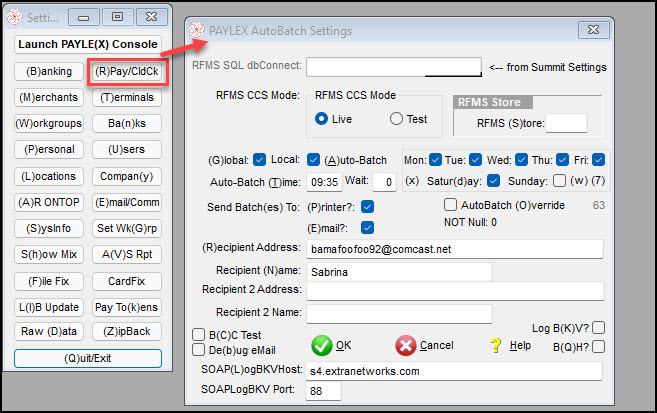Enable the Debug eMail checkbox
The height and width of the screenshot is (413, 657).
(x=199, y=350)
